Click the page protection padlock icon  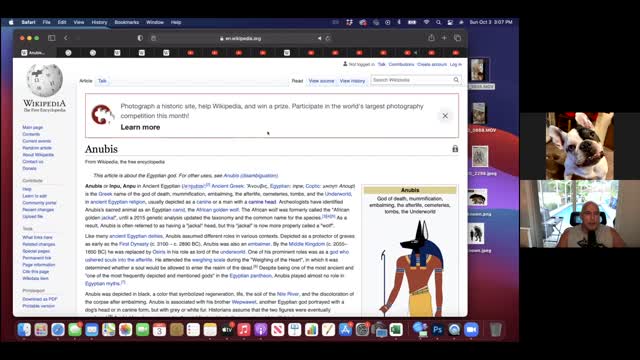coord(455,149)
